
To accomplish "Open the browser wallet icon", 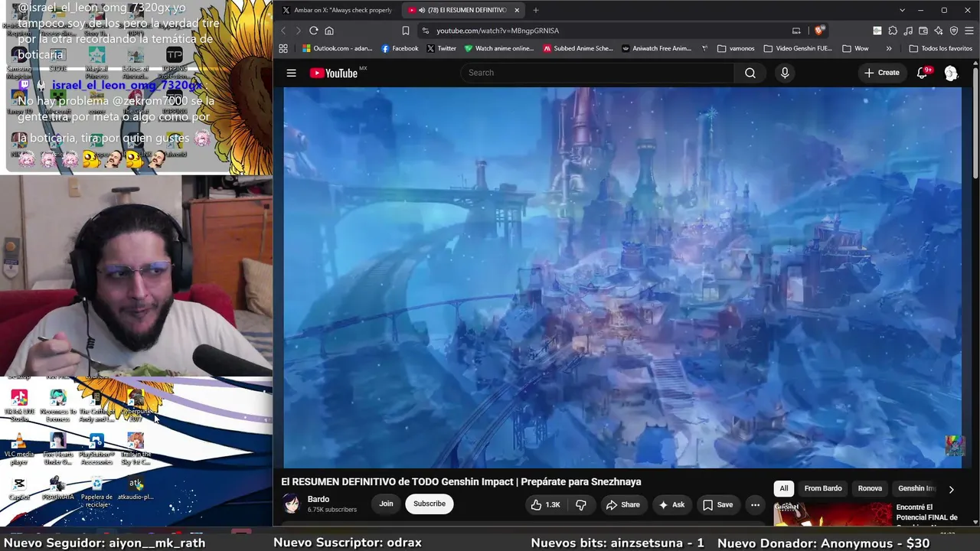I will [923, 31].
